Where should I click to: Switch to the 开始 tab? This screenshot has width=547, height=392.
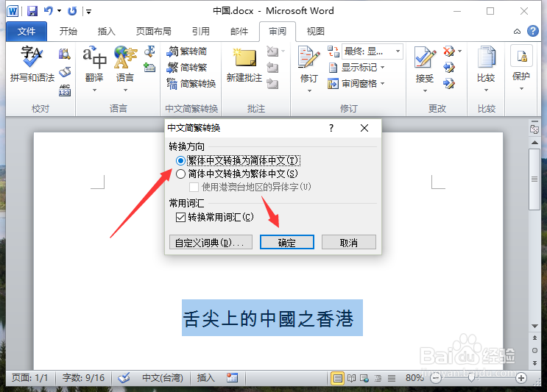(x=68, y=32)
